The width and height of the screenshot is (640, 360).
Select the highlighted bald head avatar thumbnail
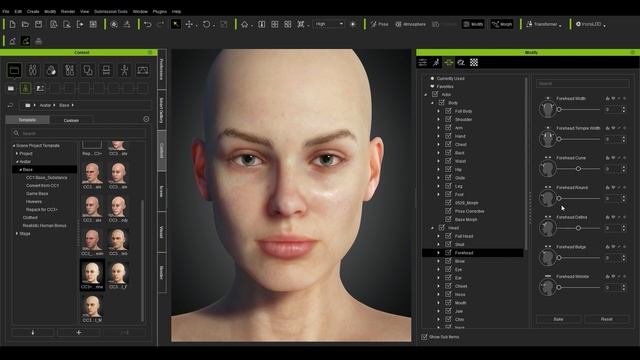coord(92,275)
